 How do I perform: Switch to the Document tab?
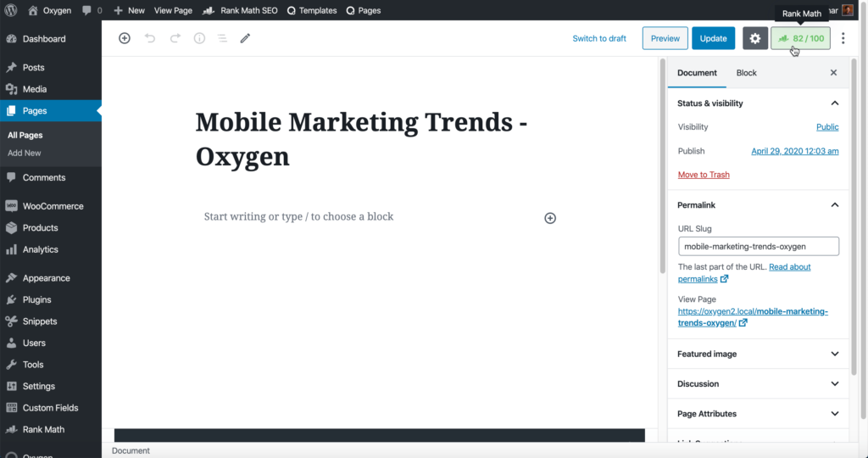697,73
